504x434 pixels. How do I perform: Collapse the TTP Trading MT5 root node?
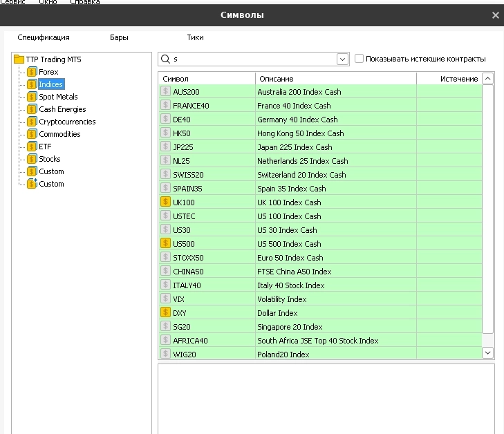(x=19, y=59)
